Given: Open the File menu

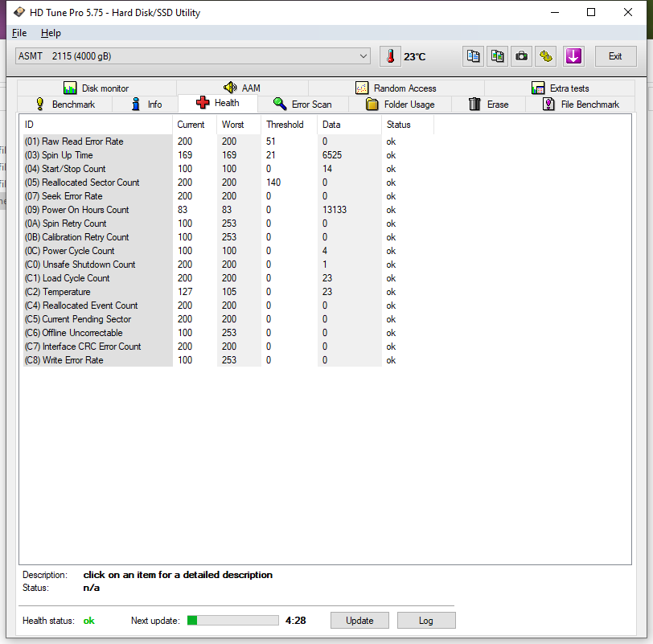Looking at the screenshot, I should pyautogui.click(x=19, y=33).
